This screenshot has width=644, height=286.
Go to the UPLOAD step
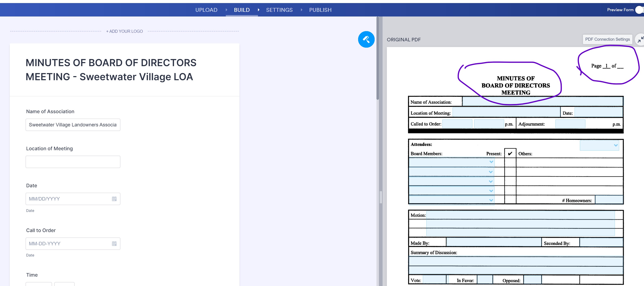(206, 10)
